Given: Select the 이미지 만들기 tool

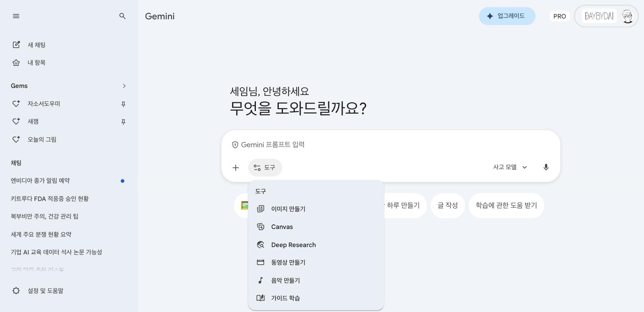Looking at the screenshot, I should tap(288, 209).
